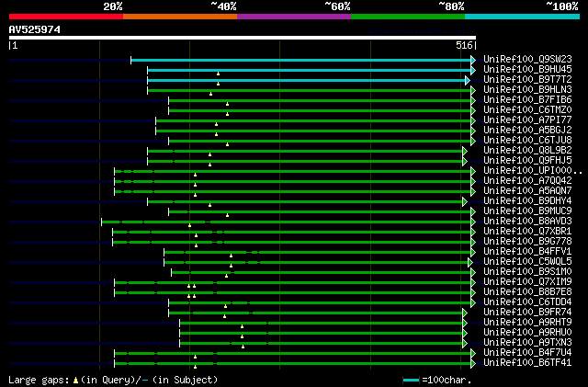Select the UniRef100_B9HU45 label

527,69
